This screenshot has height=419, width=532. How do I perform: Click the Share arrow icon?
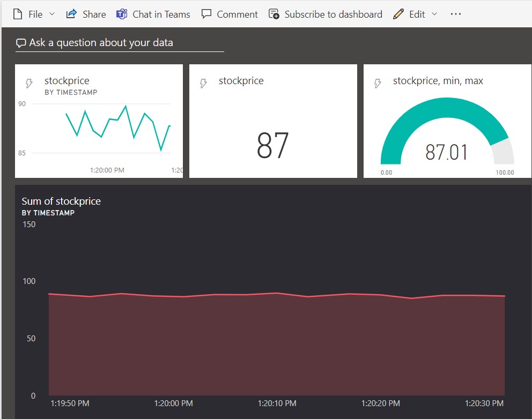71,14
